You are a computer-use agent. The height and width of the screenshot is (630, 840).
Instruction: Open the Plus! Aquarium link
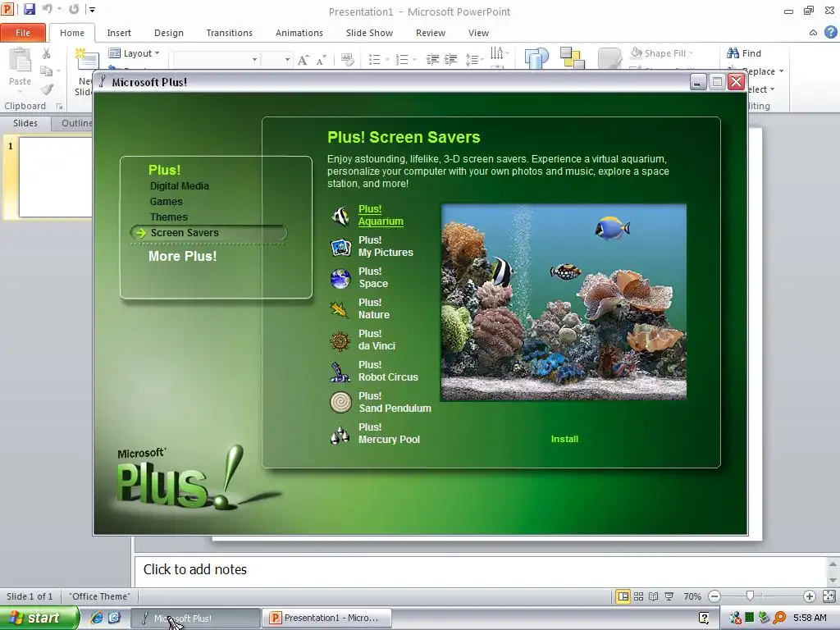pyautogui.click(x=381, y=216)
